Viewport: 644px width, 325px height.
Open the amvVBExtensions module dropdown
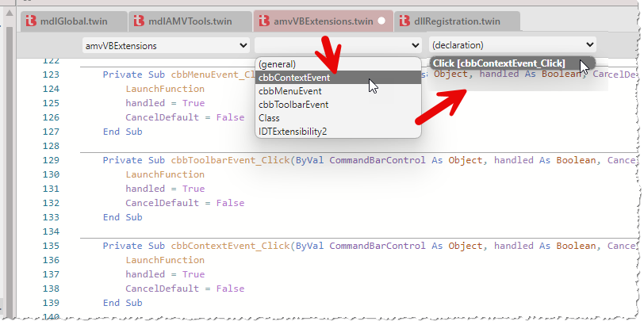166,45
